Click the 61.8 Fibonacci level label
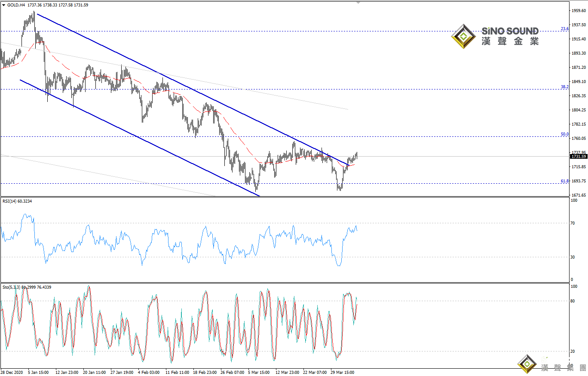The height and width of the screenshot is (376, 588). coord(565,181)
